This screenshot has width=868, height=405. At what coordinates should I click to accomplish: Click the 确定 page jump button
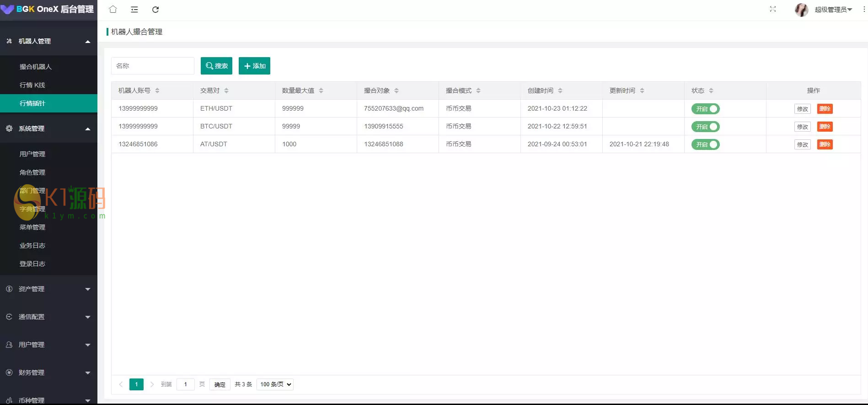click(x=220, y=384)
